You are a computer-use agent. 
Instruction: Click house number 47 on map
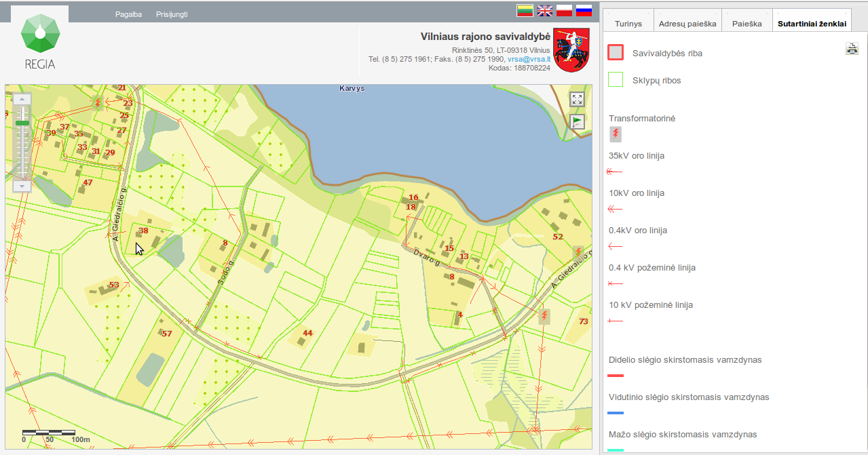[88, 182]
